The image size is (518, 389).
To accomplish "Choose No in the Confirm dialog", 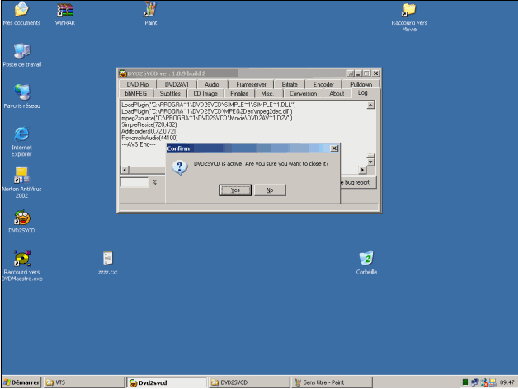I will point(270,190).
